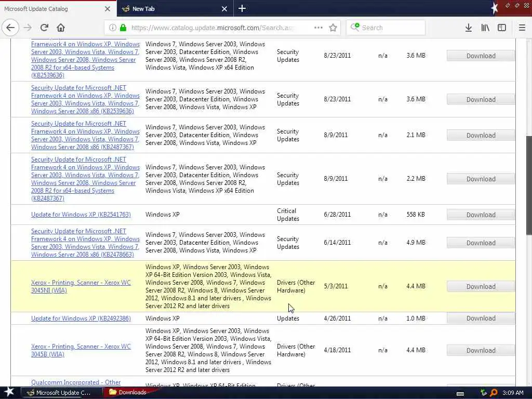Open Update for Windows XP (KB2541763) link
This screenshot has width=532, height=399.
[81, 215]
